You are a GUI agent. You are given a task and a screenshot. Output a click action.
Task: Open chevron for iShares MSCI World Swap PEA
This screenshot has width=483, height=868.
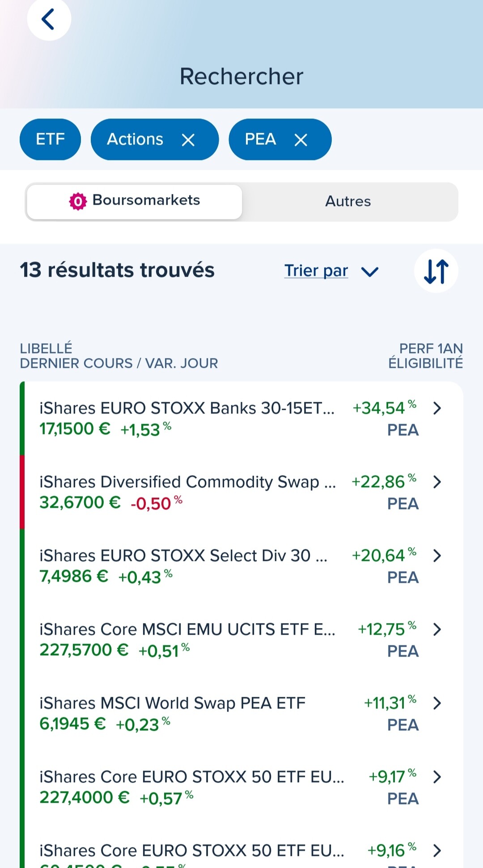pos(437,703)
